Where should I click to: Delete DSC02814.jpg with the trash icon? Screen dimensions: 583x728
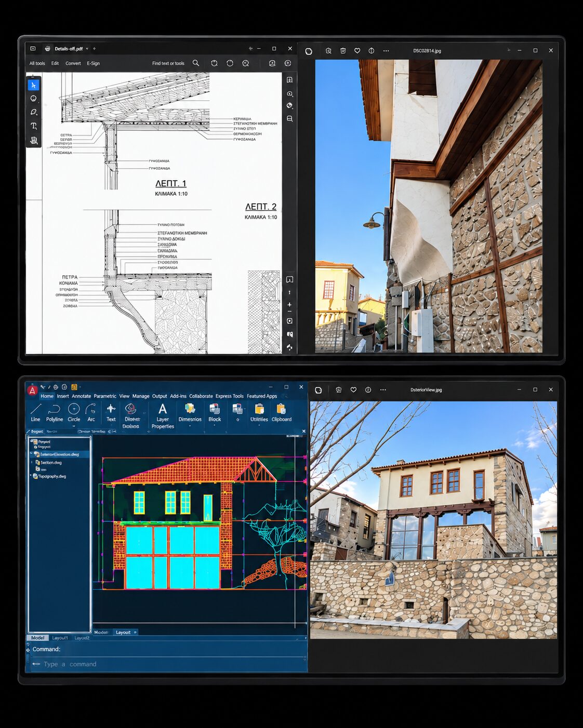click(343, 51)
